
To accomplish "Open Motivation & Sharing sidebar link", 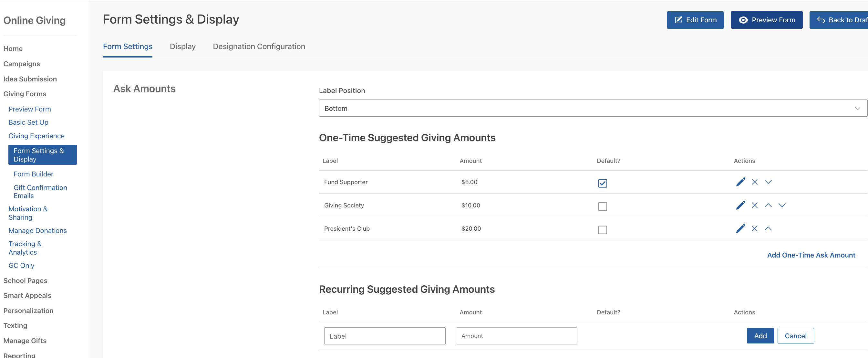I will point(28,213).
